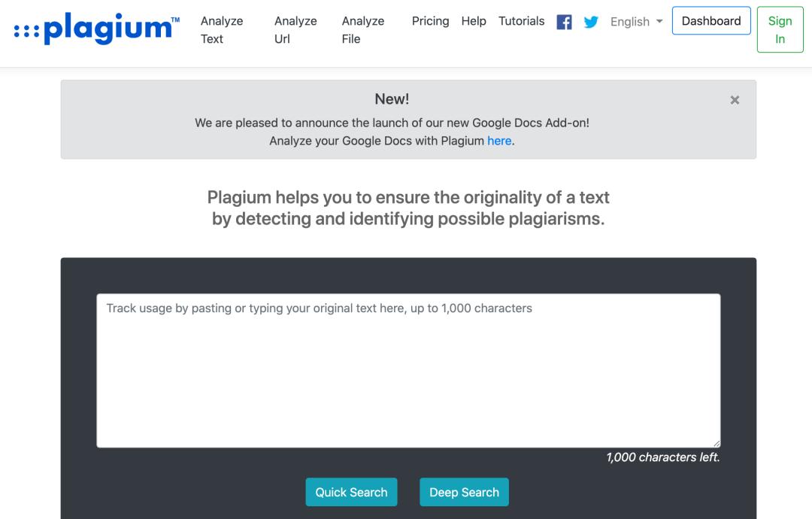
Task: Focus the original text input area
Action: pyautogui.click(x=408, y=370)
